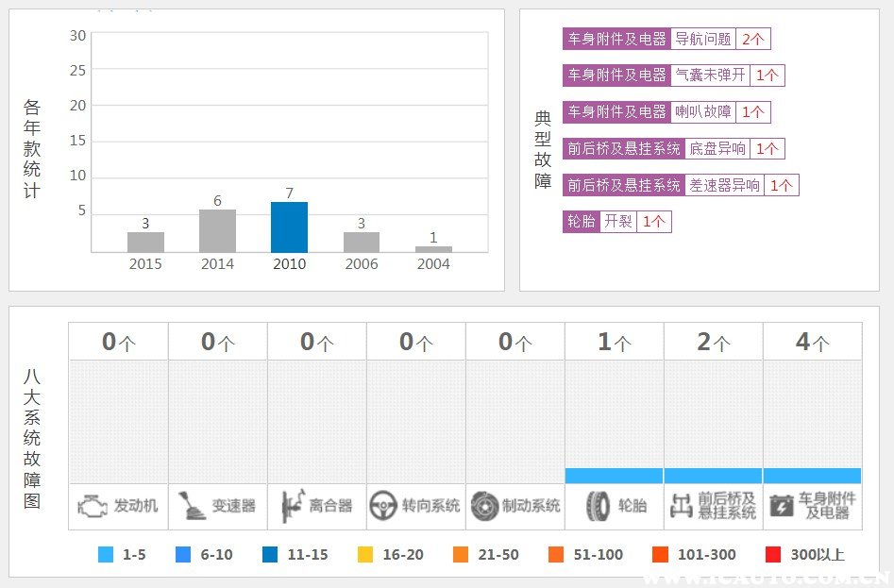Viewport: 894px width, 588px height.
Task: Open the 轮胎 开裂 fault tag
Action: [x=616, y=222]
